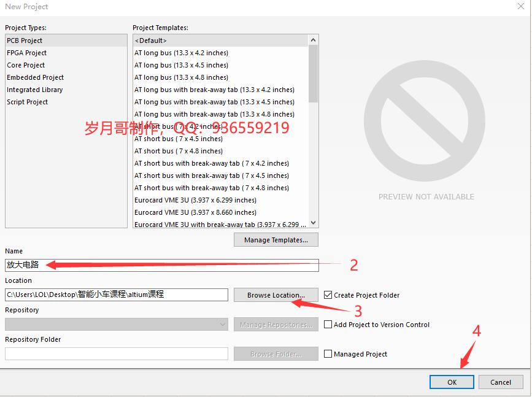Select Eurocard VME 3U with break-away tab
The width and height of the screenshot is (532, 397).
click(220, 225)
